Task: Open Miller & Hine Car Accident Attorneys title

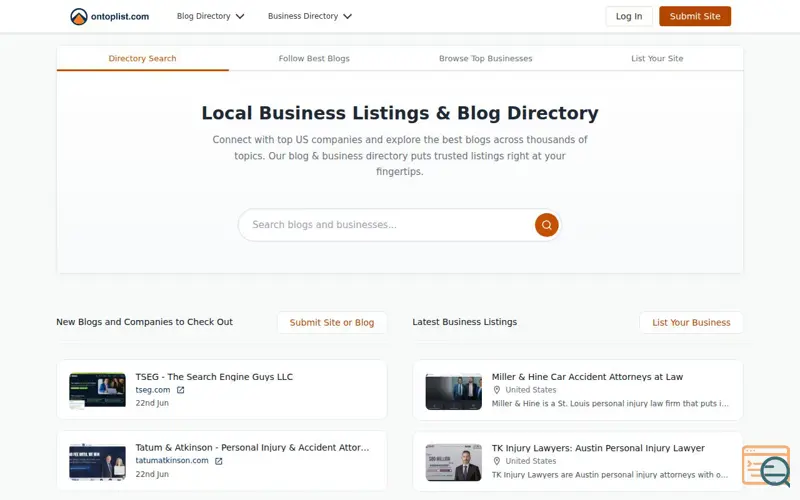Action: coord(587,377)
